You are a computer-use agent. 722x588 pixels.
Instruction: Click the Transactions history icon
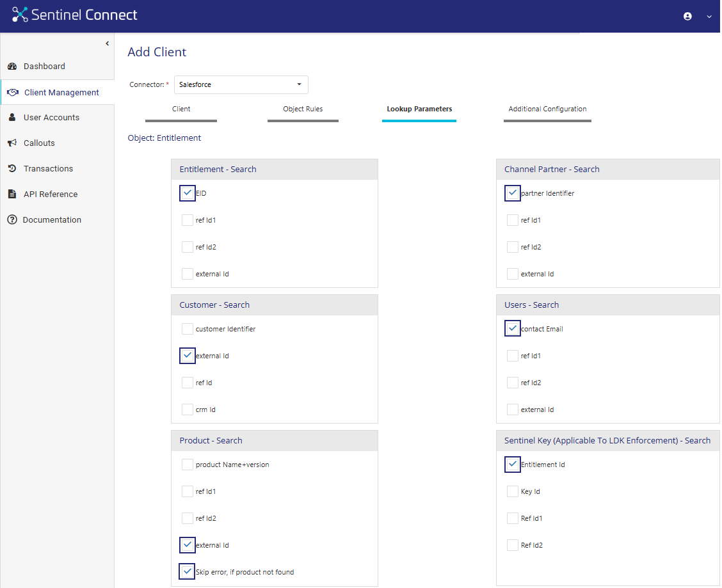(12, 169)
